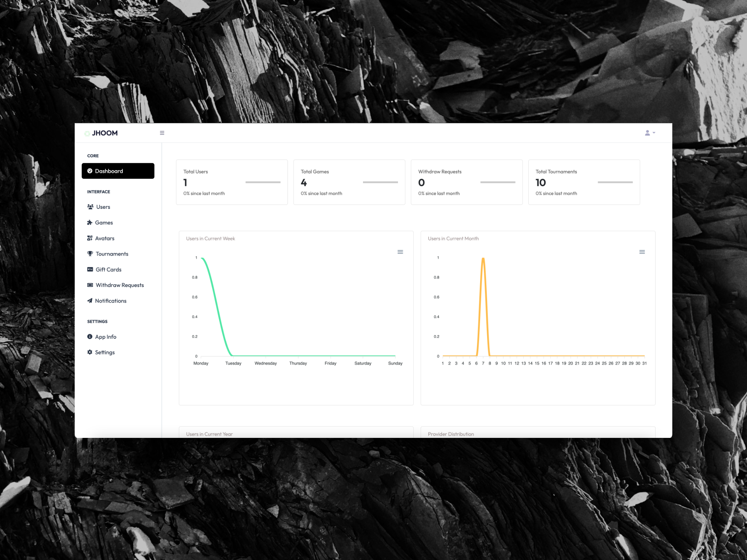Click the Avatars icon in sidebar
The height and width of the screenshot is (560, 747).
click(x=90, y=238)
